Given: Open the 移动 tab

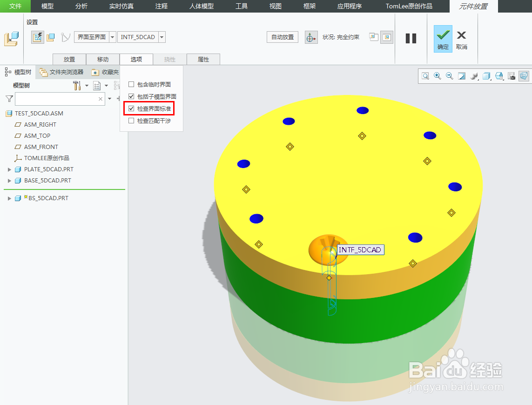Looking at the screenshot, I should click(x=103, y=59).
